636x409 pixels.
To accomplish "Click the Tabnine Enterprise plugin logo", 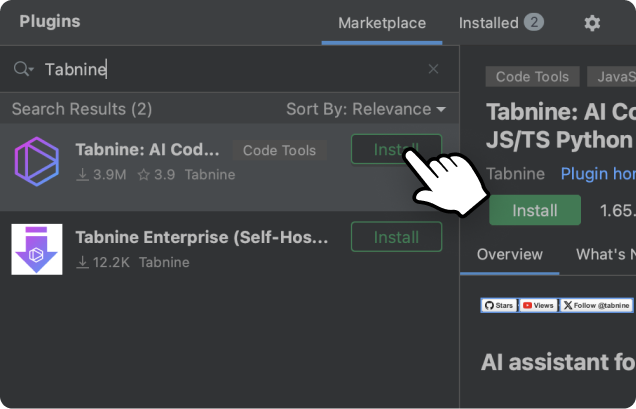I will [x=37, y=249].
